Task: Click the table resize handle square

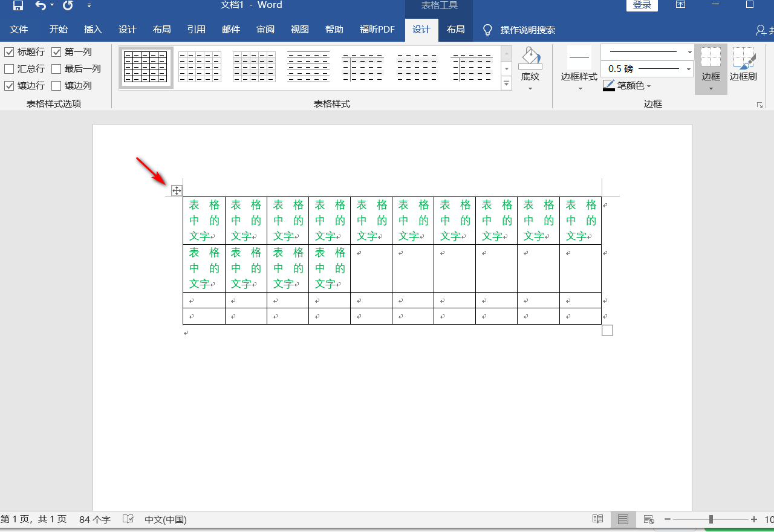Action: tap(608, 330)
